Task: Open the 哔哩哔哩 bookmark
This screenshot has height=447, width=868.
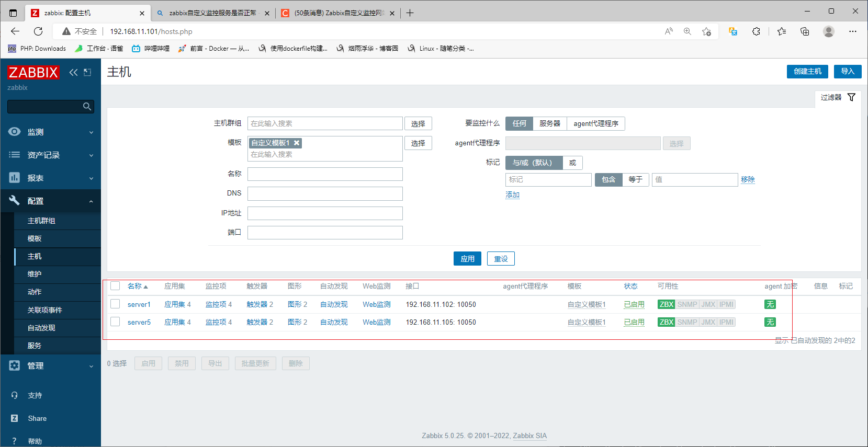Action: (151, 49)
